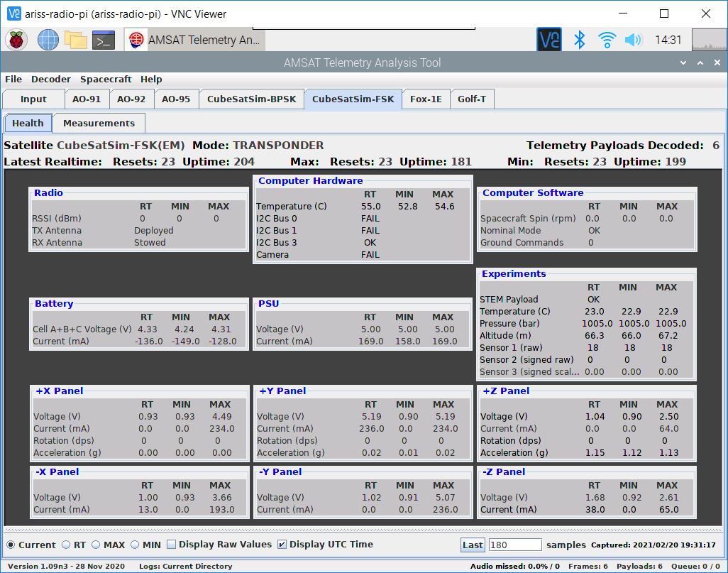Click the CPU usage monitor graph
The height and width of the screenshot is (573, 728).
pyautogui.click(x=709, y=40)
